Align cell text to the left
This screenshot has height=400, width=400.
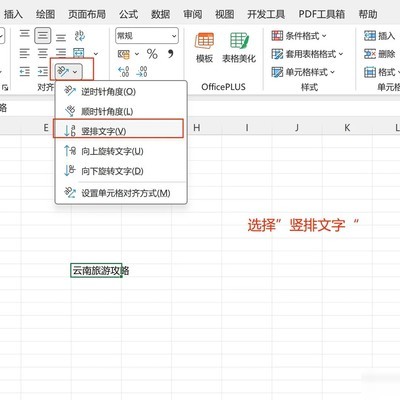(x=24, y=53)
